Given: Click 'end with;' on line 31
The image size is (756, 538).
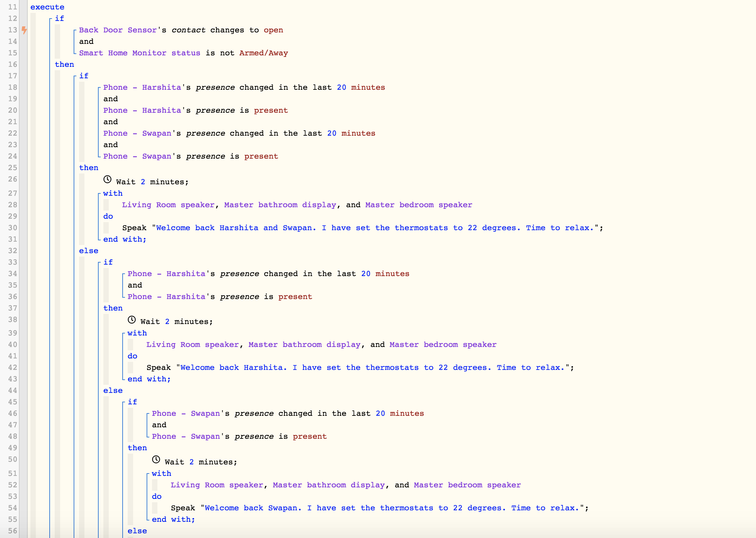Looking at the screenshot, I should [125, 239].
